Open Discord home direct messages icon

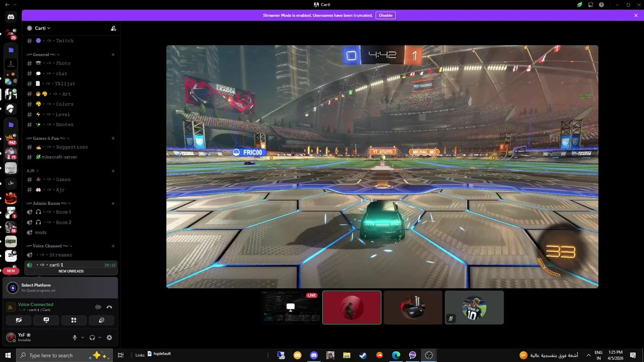[x=11, y=17]
